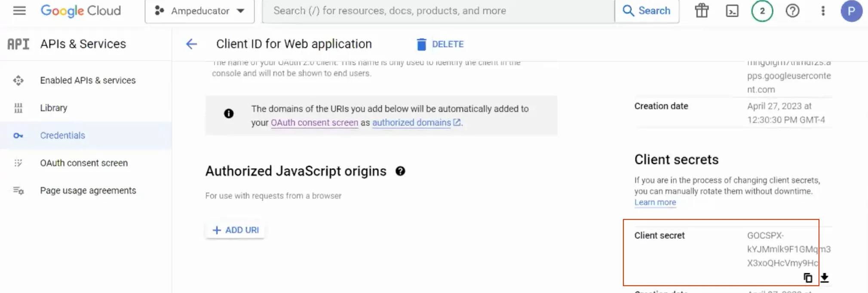Open the account avatar labeled P

point(851,11)
